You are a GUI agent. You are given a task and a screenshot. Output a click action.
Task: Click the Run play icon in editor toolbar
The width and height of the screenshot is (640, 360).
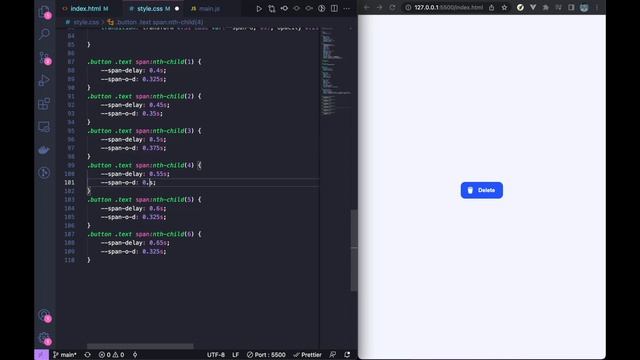pyautogui.click(x=259, y=9)
